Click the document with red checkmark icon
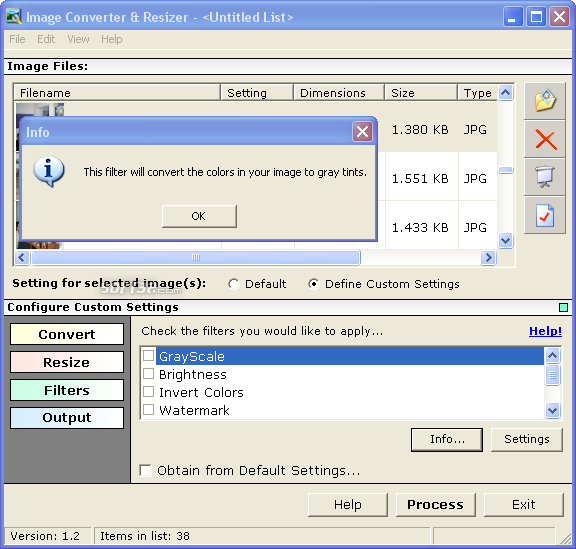The image size is (576, 549). pyautogui.click(x=545, y=215)
